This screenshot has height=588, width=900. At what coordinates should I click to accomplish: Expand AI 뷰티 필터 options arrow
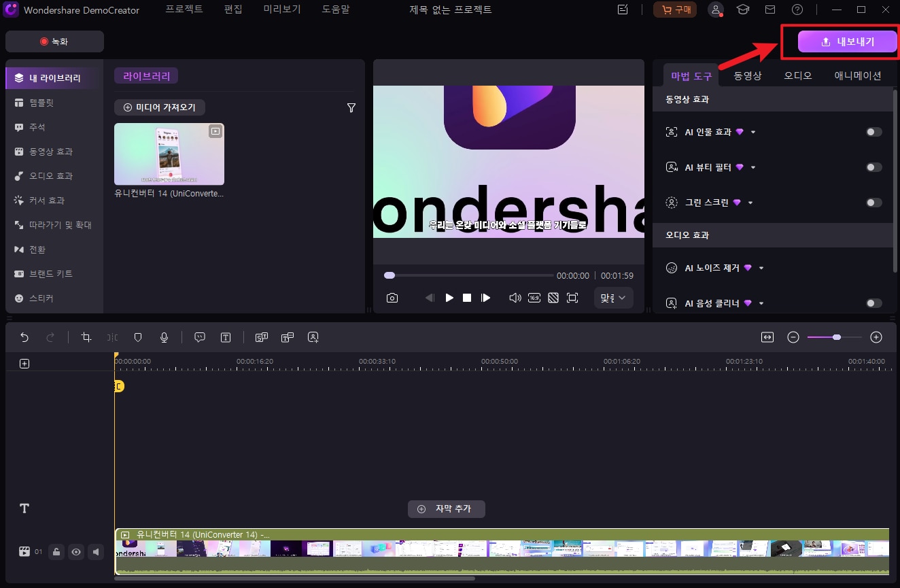click(x=753, y=168)
